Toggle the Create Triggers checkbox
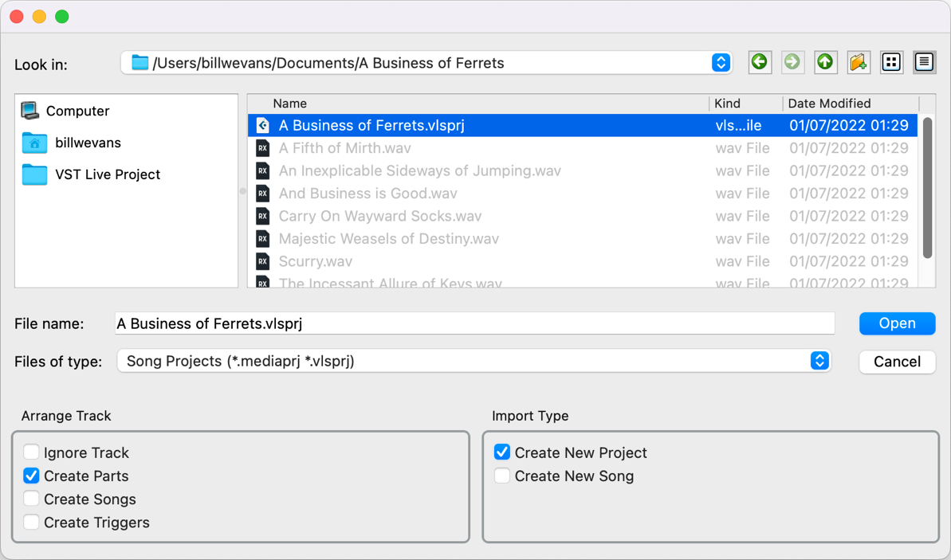Screen dimensions: 951x560 (31, 523)
